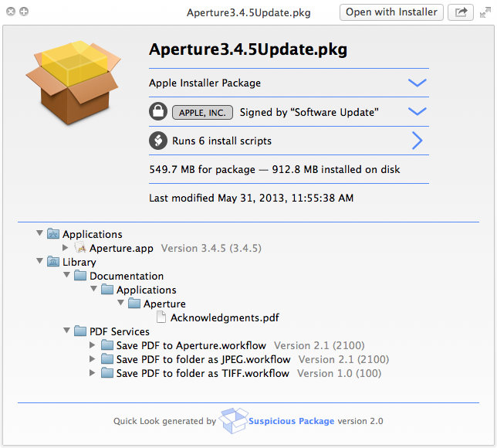Click the Save PDF to Aperture.workflow icon
The image size is (497, 448).
107,345
